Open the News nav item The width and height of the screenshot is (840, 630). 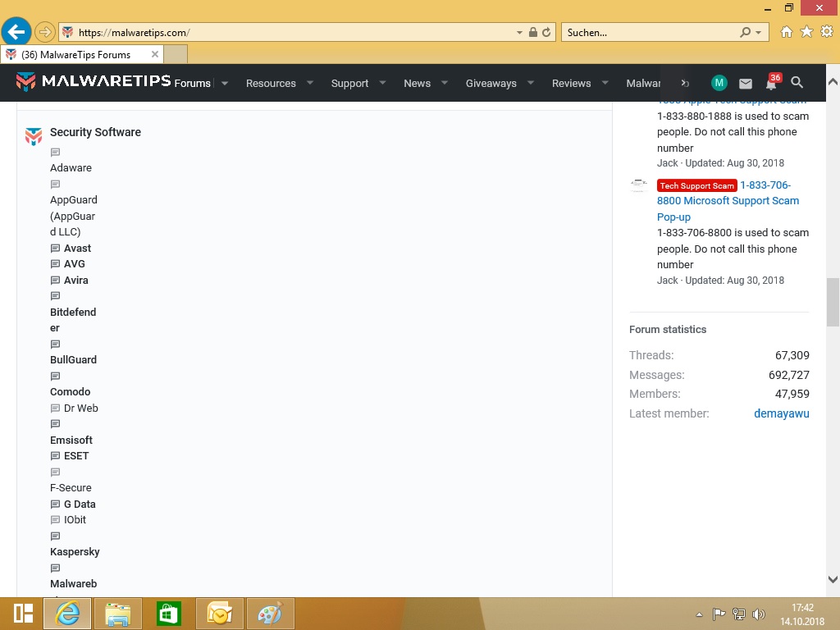pos(418,83)
